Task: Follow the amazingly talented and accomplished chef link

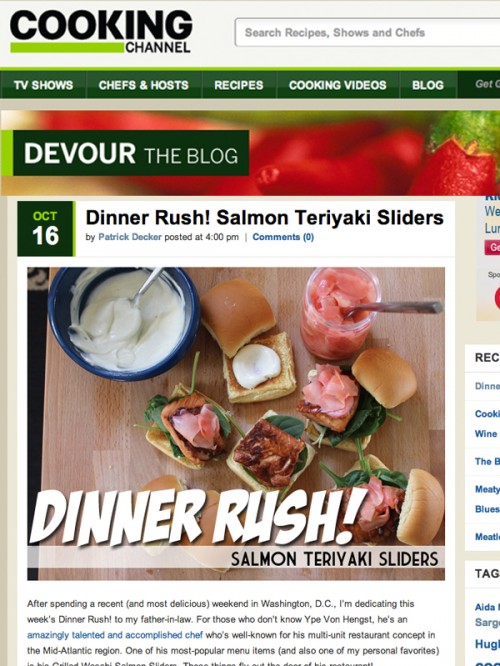Action: (x=115, y=635)
